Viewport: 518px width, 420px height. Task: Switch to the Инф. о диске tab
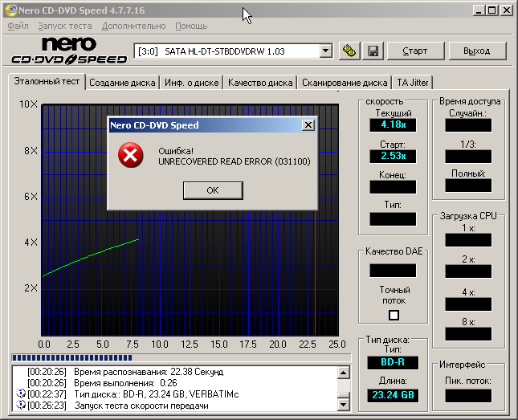192,83
